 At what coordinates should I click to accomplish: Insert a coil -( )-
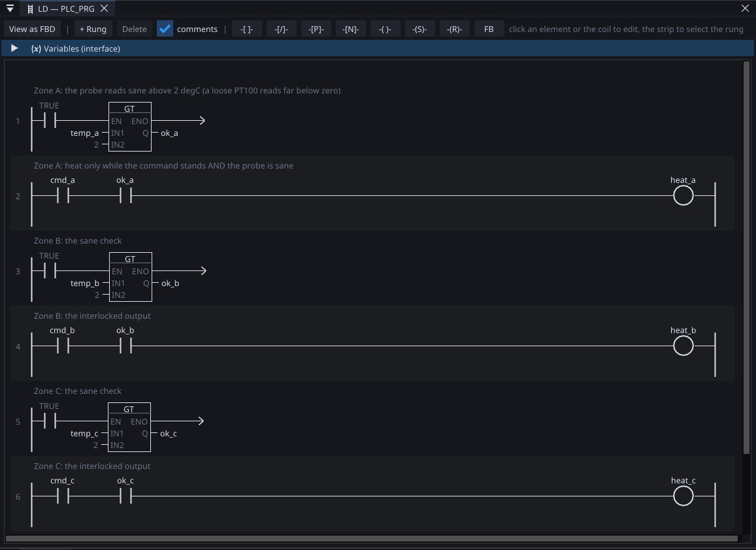[x=385, y=29]
